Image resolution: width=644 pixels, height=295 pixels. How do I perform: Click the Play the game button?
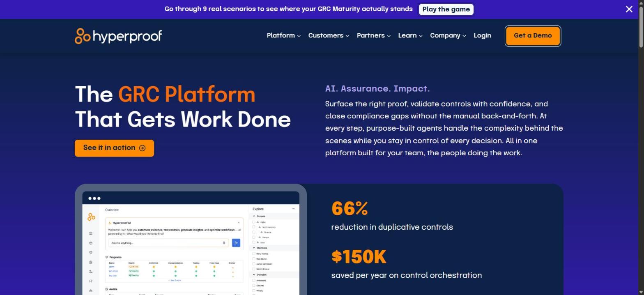(x=446, y=9)
